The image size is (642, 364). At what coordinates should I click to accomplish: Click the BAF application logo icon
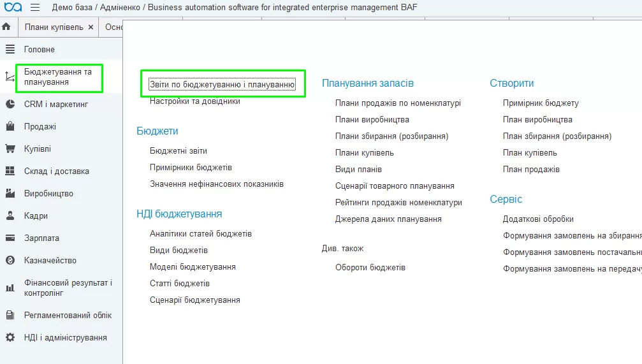tap(13, 7)
